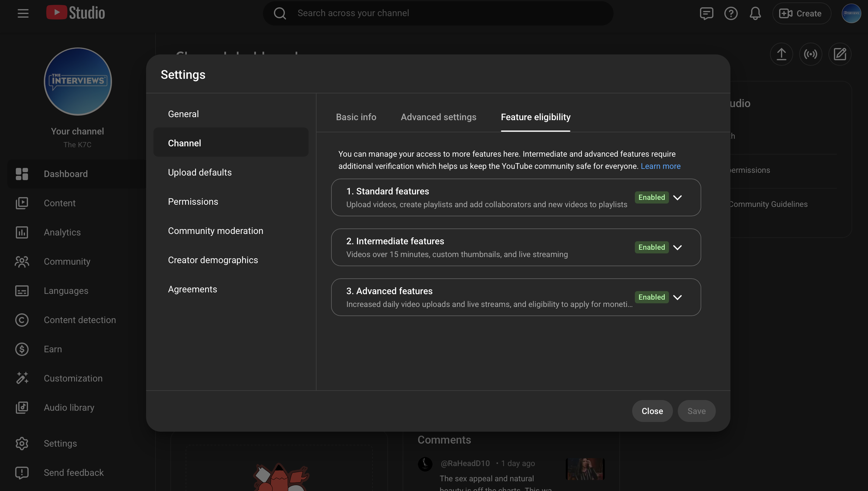Click the upload videos arrow icon
Image resolution: width=868 pixels, height=491 pixels.
[x=781, y=54]
